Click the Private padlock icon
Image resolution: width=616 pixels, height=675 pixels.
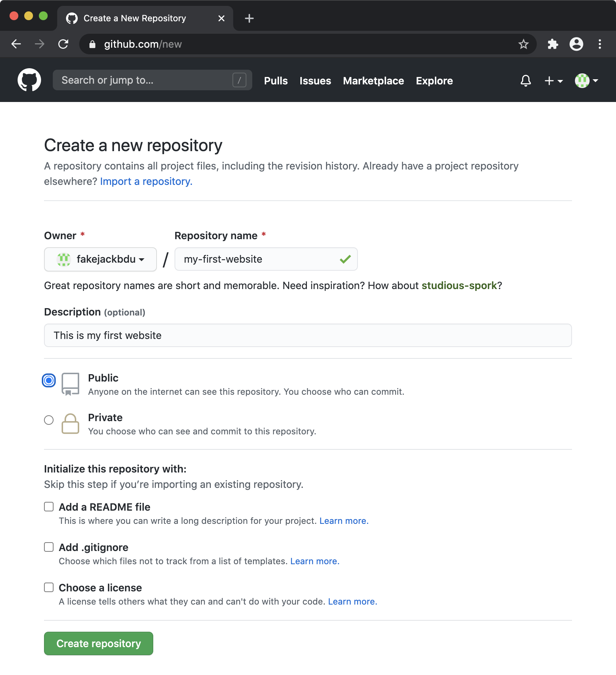click(70, 424)
